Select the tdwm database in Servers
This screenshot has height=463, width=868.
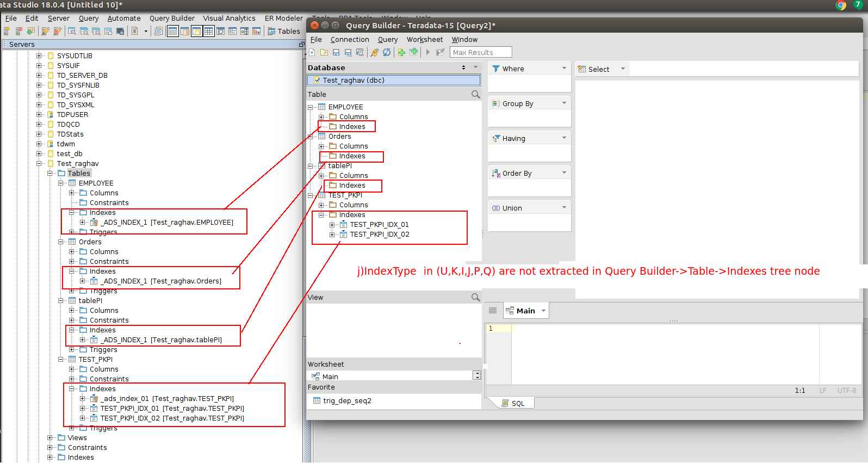pos(66,144)
